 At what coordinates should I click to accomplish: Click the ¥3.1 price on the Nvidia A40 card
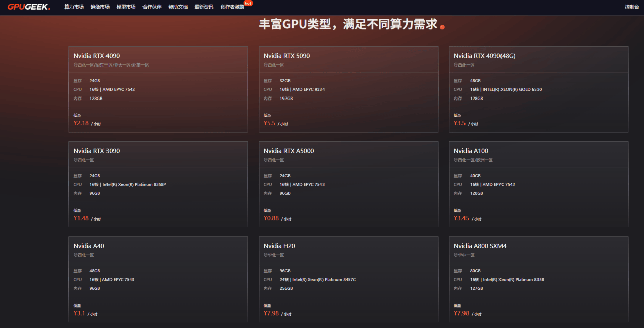[79, 313]
